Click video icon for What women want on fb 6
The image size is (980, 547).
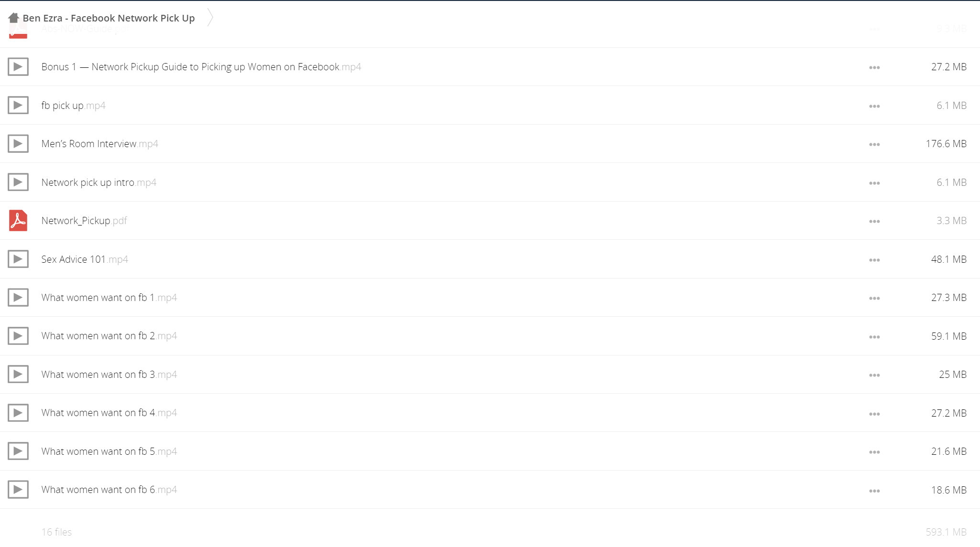click(x=18, y=489)
